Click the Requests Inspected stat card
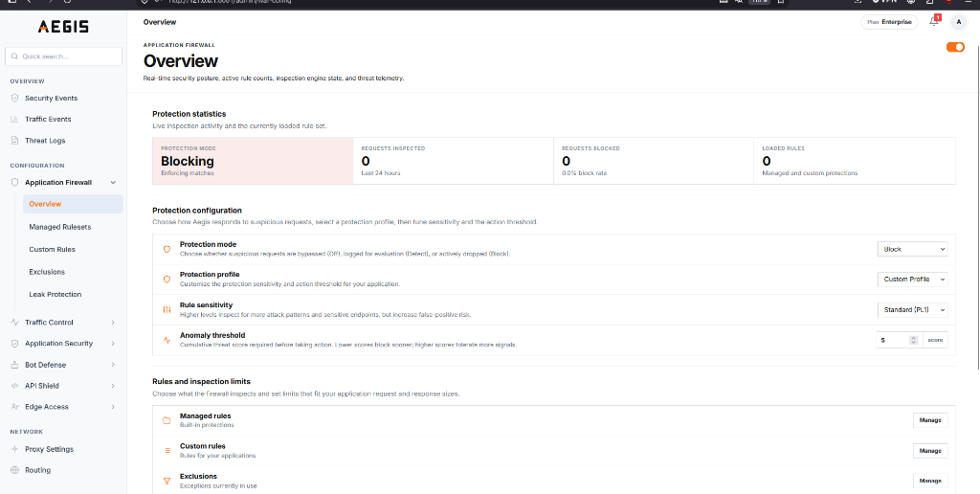 [x=453, y=161]
